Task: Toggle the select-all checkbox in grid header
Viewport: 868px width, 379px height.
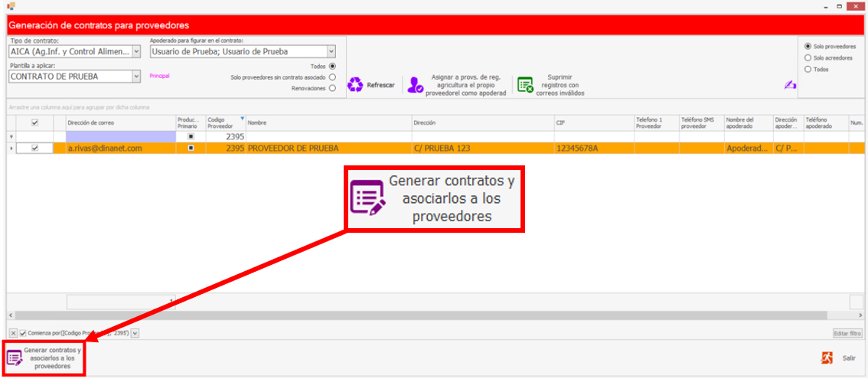Action: (34, 123)
